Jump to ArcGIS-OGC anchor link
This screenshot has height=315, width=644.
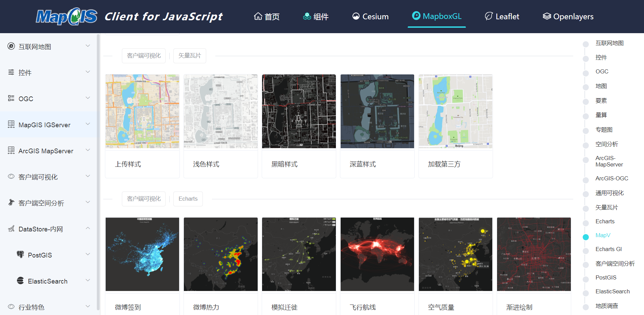tap(612, 178)
